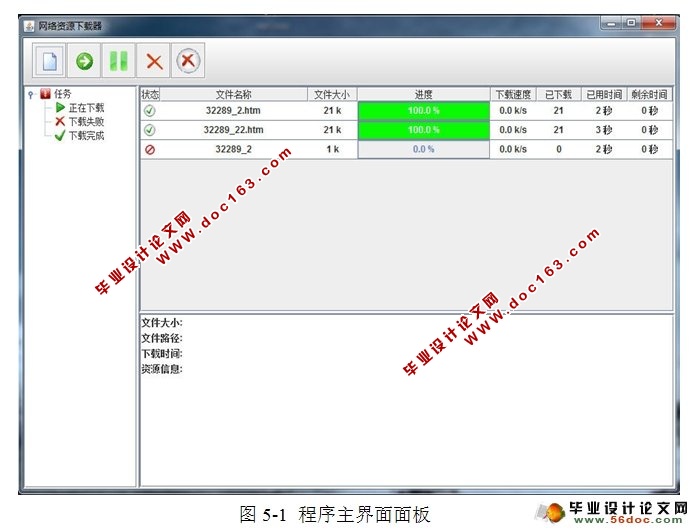This screenshot has height=530, width=698.
Task: Click the 文件大小: detail label
Action: pos(162,323)
